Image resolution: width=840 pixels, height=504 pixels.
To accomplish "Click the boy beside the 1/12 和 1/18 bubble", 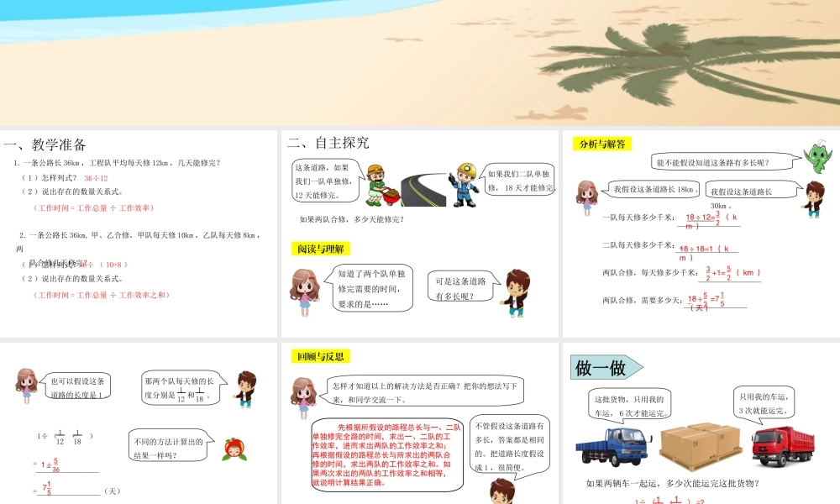I will pos(245,389).
